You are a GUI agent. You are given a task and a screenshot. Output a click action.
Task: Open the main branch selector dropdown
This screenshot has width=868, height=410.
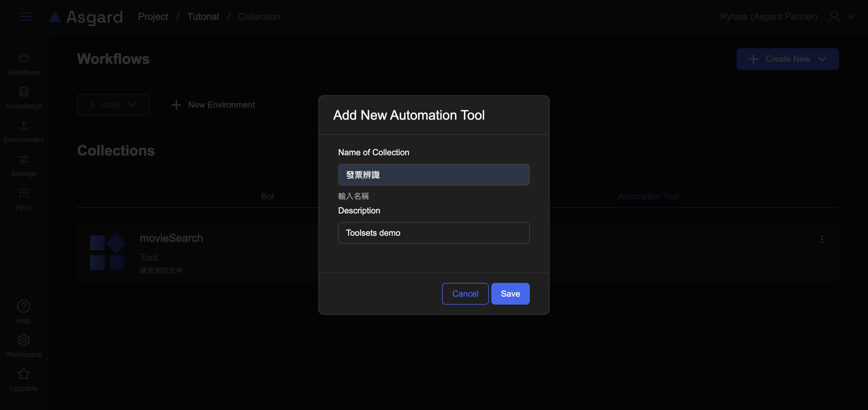click(113, 105)
